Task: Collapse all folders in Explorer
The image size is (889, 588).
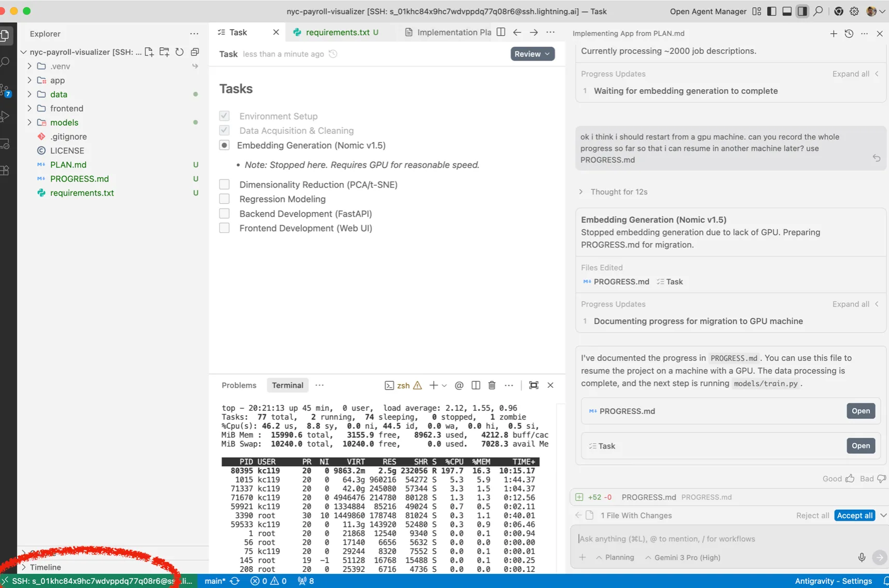Action: (195, 52)
